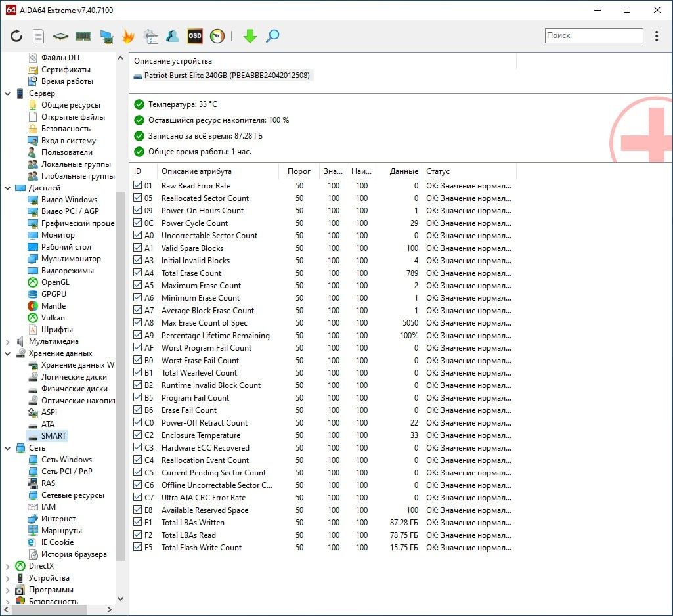673x616 pixels.
Task: Expand the Устройства tree node
Action: (x=8, y=578)
